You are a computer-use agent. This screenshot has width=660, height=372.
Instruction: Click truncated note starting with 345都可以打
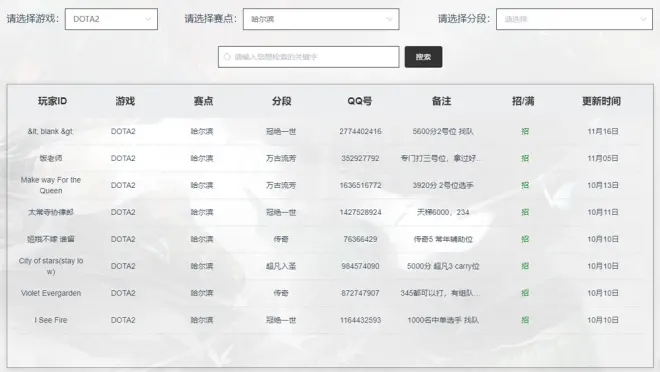(440, 293)
